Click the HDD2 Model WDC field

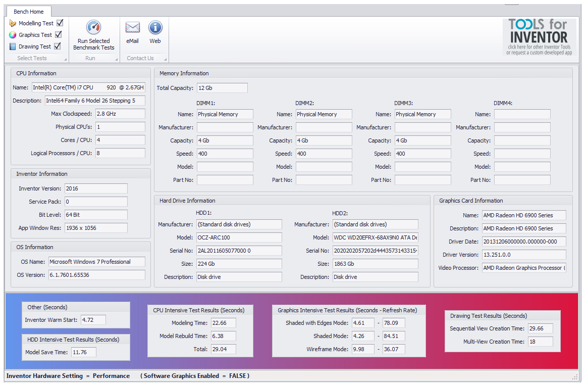(376, 237)
